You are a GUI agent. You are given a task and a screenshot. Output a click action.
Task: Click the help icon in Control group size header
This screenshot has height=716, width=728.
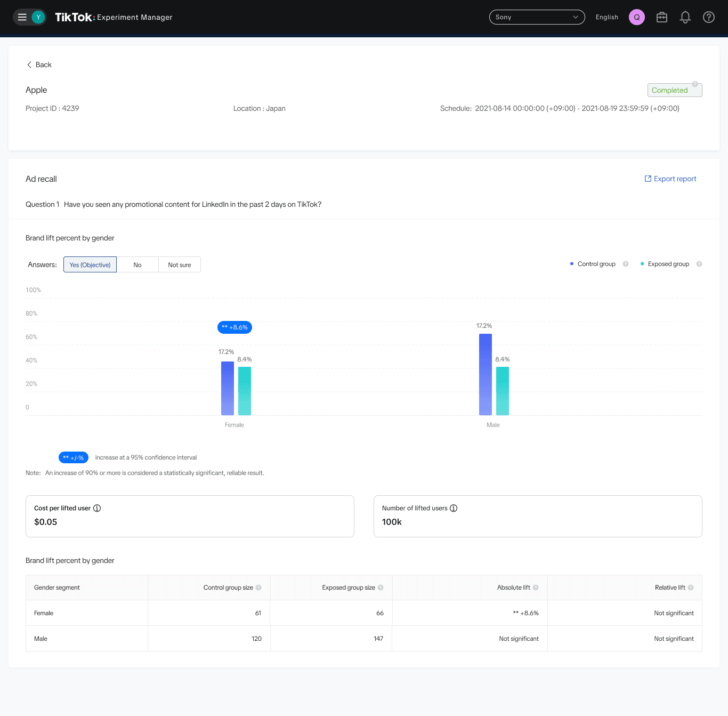click(258, 588)
